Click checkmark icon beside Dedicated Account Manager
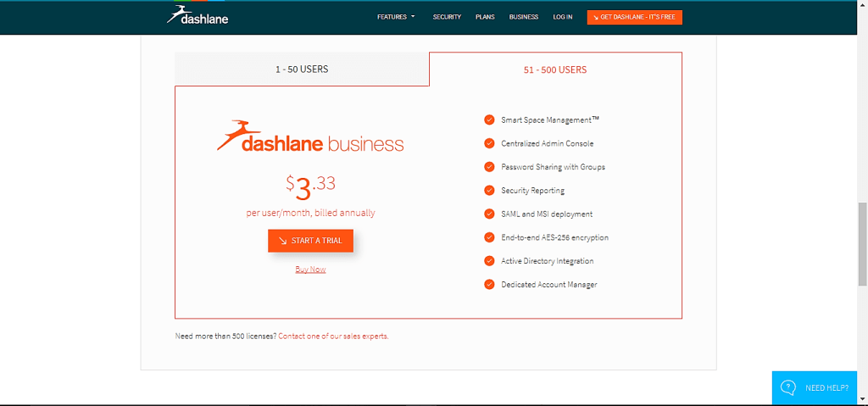The height and width of the screenshot is (406, 868). tap(489, 285)
